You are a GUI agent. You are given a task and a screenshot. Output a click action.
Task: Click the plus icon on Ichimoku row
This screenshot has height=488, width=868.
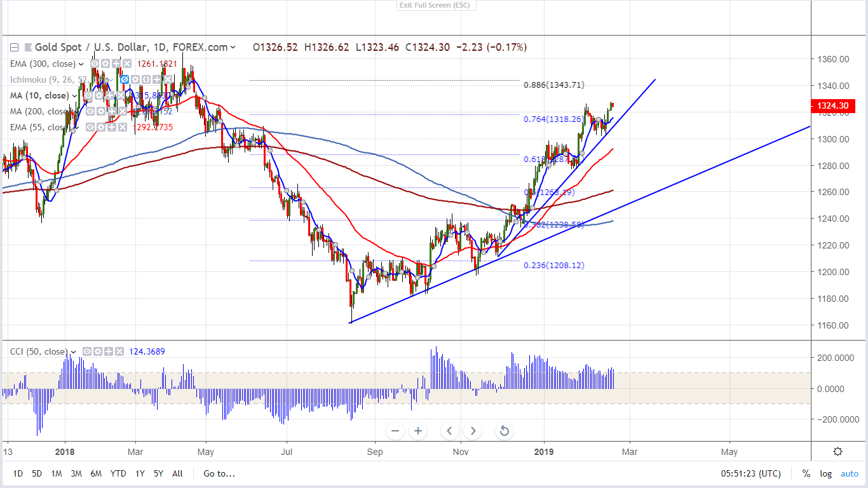(157, 79)
